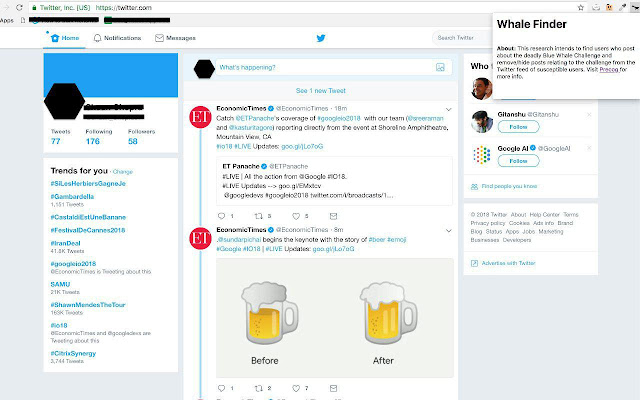Dismiss the Gitanshu follow suggestion

point(589,115)
